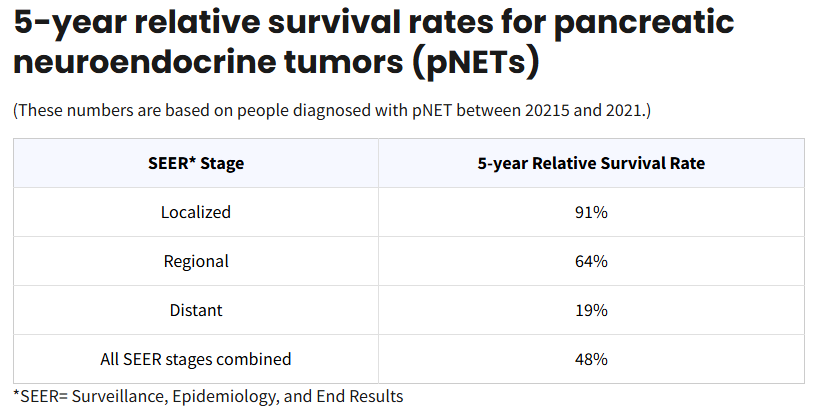Image resolution: width=816 pixels, height=412 pixels.
Task: Click the 91% survival rate cell
Action: [591, 212]
